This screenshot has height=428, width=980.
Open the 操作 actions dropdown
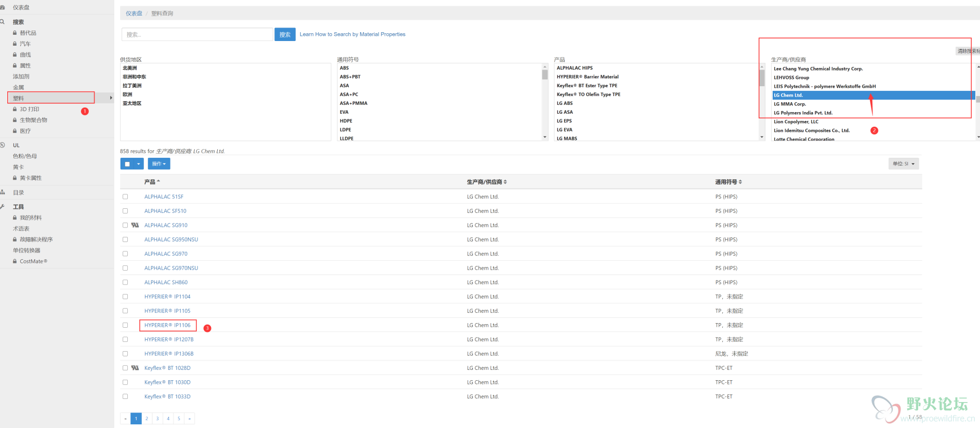point(159,164)
